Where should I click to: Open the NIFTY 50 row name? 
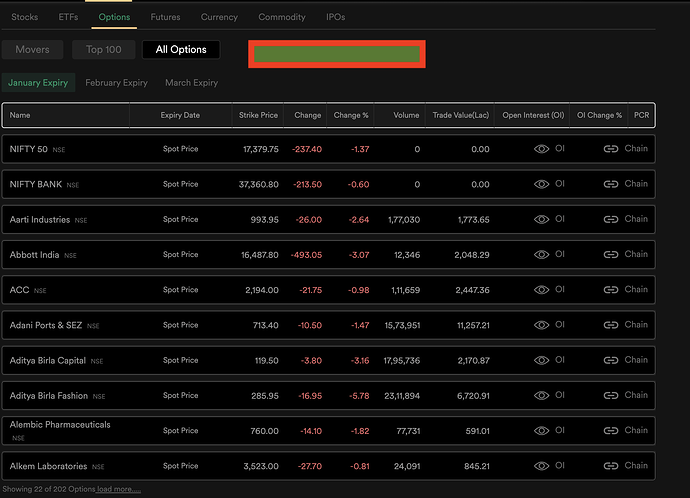29,149
